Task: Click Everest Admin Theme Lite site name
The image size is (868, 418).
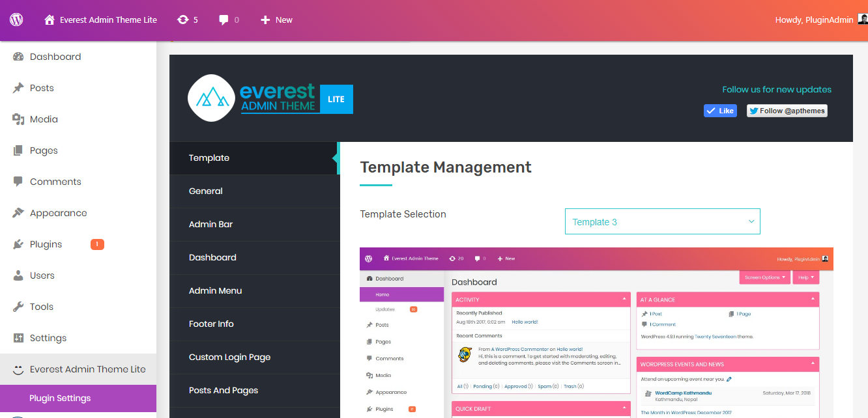Action: click(108, 20)
